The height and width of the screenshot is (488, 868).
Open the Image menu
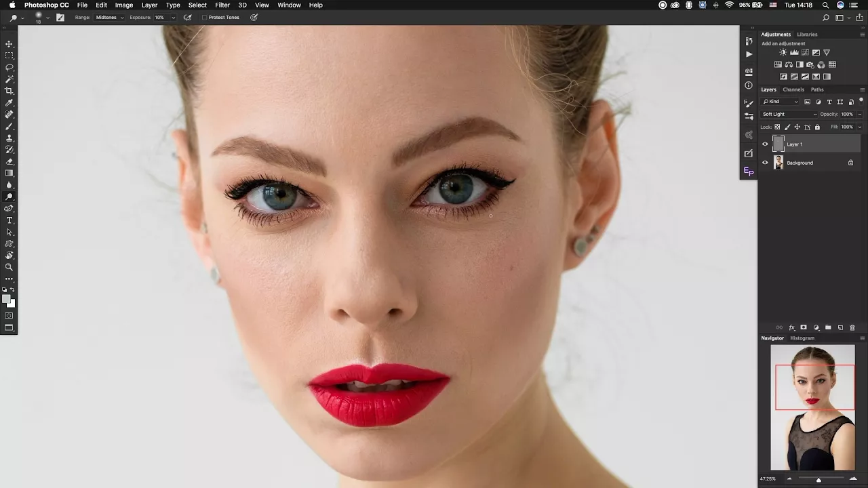pos(124,5)
